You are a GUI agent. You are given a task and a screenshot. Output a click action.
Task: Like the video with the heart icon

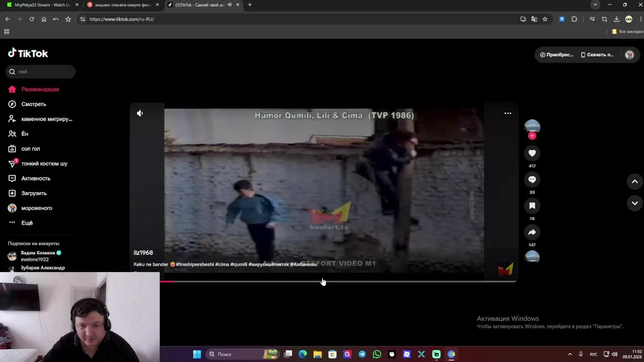point(532,153)
